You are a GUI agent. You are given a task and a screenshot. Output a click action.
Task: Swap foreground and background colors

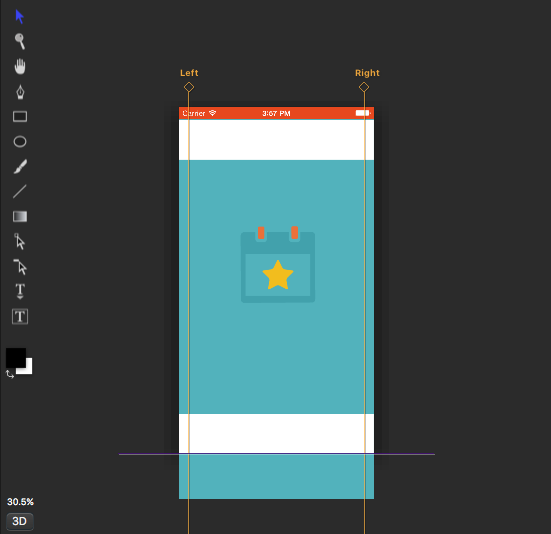10,375
